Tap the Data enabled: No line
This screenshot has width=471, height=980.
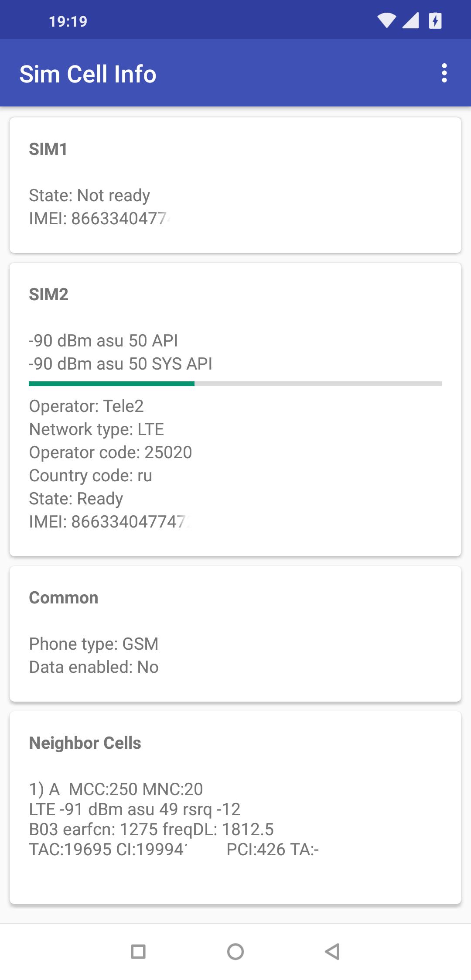(x=94, y=667)
